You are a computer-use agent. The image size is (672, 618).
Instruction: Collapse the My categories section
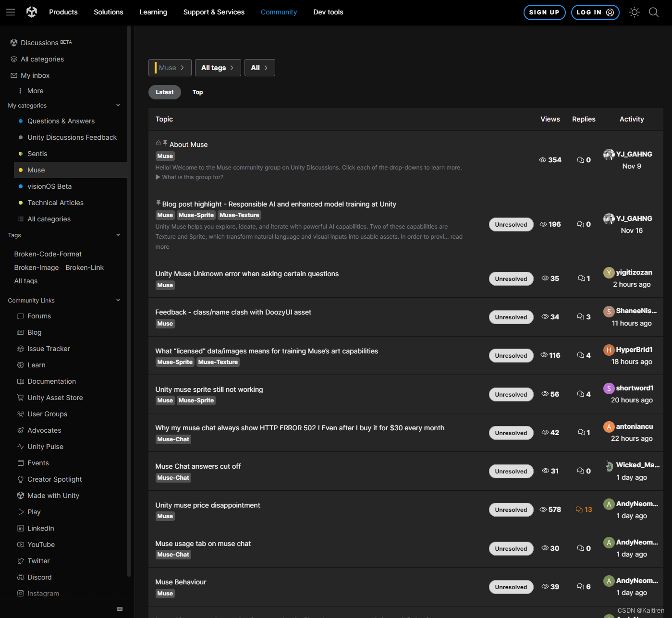click(x=118, y=106)
